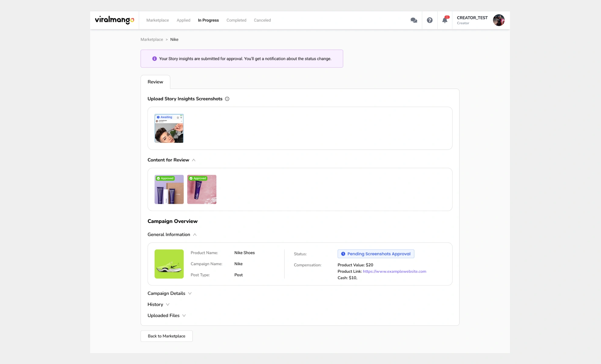Screen dimensions: 601x364
Task: Click the Pending Screenshots Approval status pill
Action: click(376, 254)
